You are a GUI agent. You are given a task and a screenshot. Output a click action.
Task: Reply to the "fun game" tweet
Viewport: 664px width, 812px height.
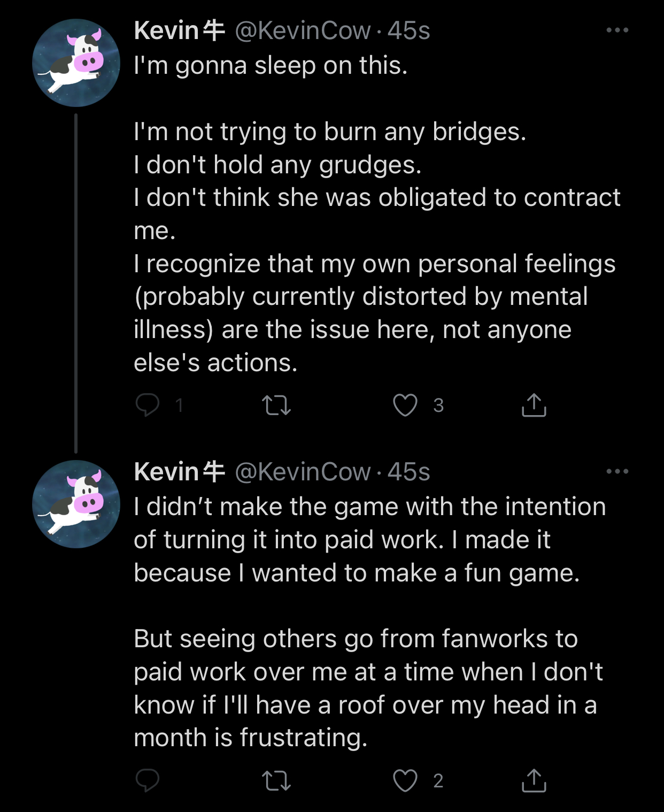click(147, 780)
